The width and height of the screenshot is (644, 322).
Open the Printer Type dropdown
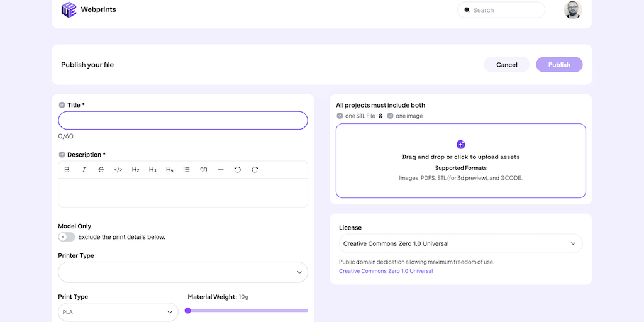[183, 272]
